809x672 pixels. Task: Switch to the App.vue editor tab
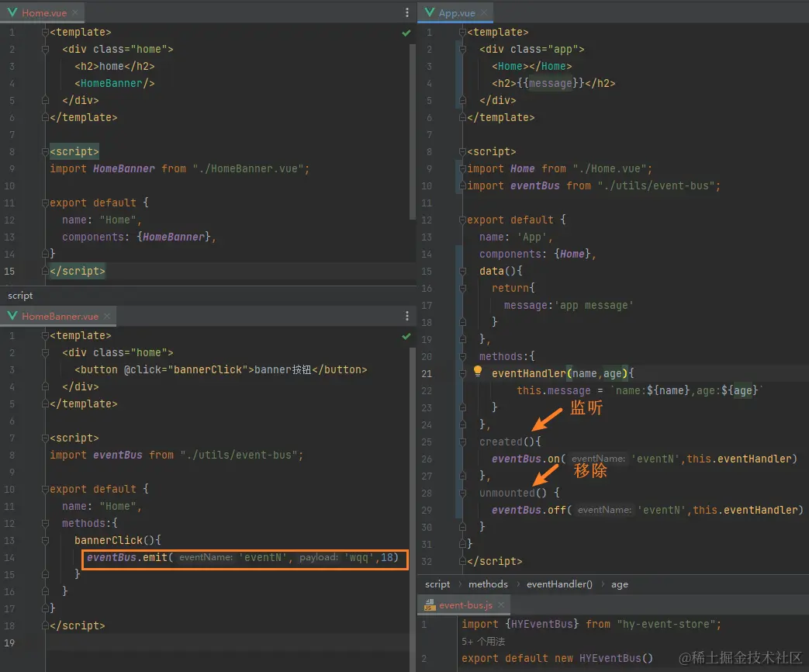[456, 12]
